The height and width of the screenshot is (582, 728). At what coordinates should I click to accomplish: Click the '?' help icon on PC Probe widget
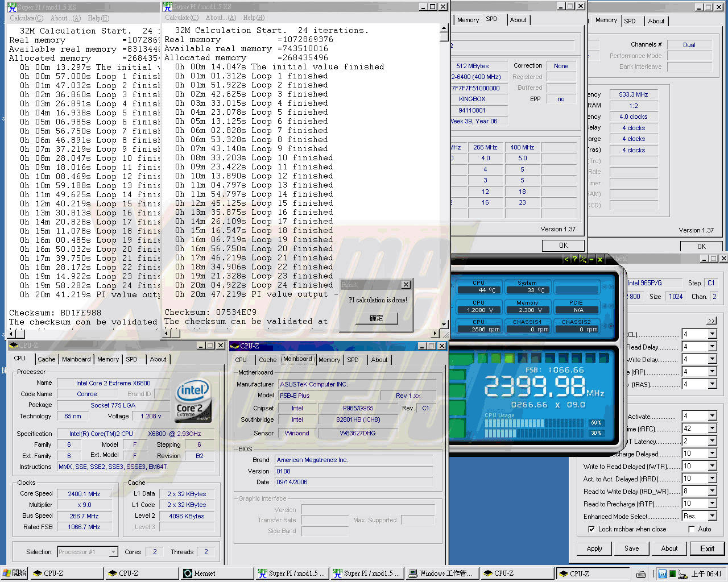pyautogui.click(x=574, y=259)
